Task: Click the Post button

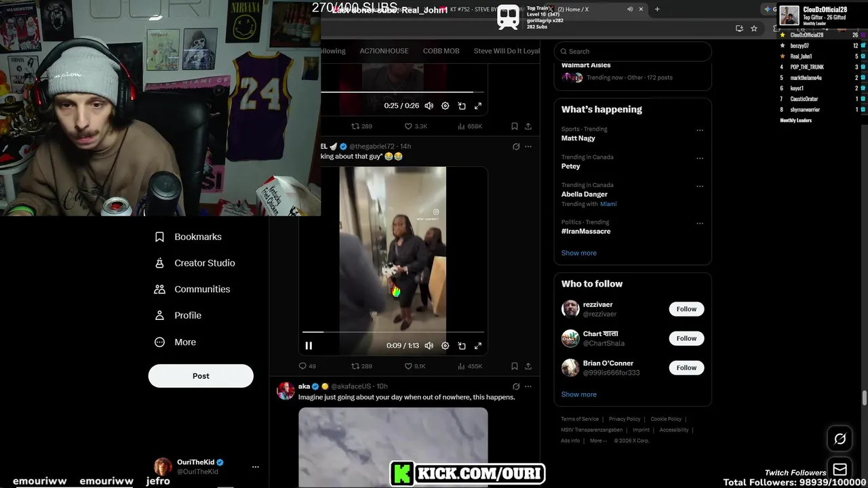Action: coord(201,376)
